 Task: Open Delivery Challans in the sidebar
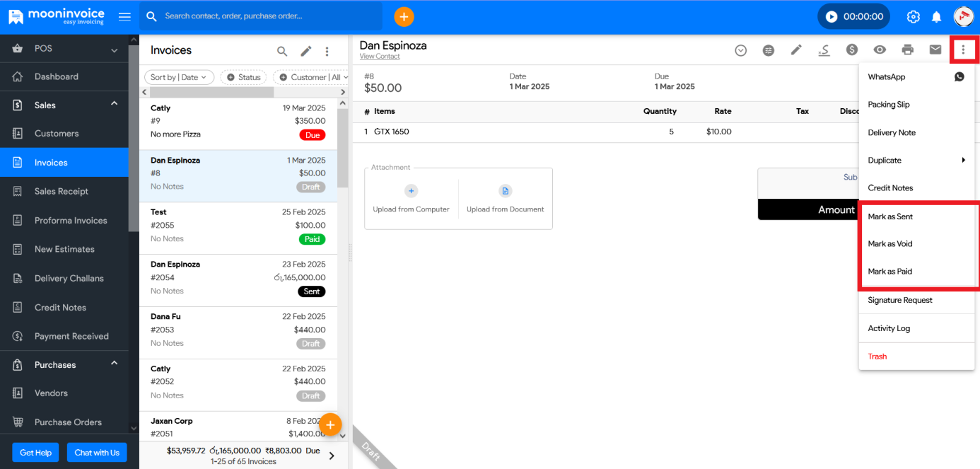64,278
